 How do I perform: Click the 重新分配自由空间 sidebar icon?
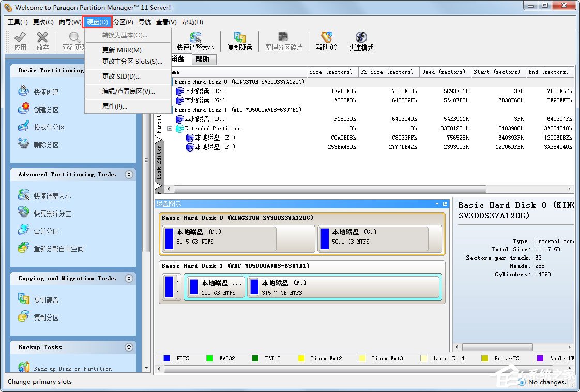(x=24, y=248)
